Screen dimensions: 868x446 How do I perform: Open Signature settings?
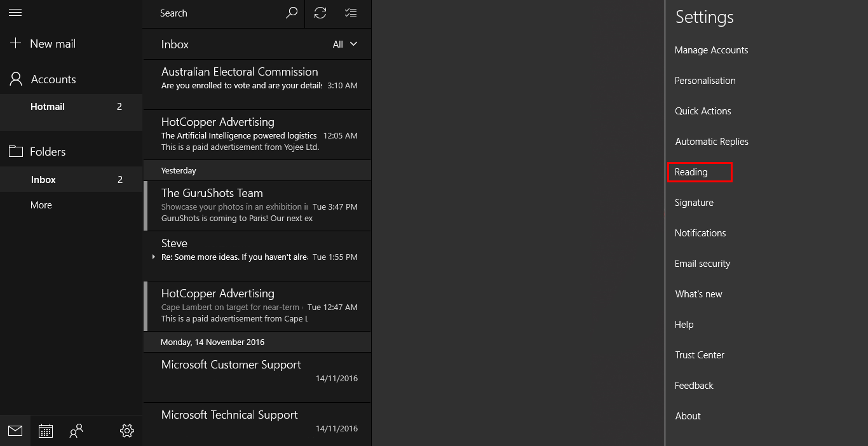click(694, 203)
